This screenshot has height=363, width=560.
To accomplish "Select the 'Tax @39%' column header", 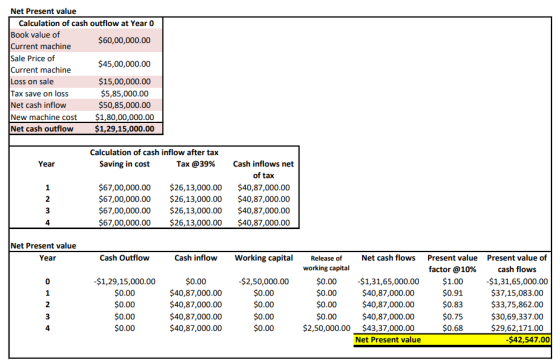I will (x=196, y=164).
